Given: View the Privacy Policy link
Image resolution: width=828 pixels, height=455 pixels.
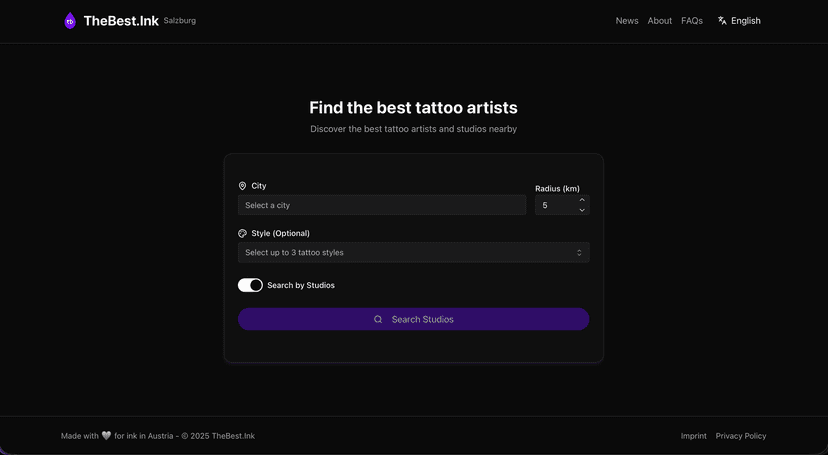Looking at the screenshot, I should click(741, 436).
